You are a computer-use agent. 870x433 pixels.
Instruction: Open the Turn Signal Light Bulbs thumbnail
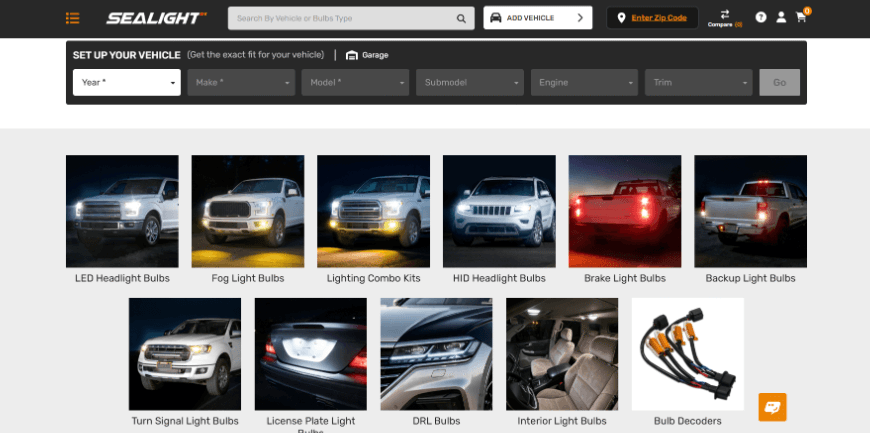tap(185, 354)
